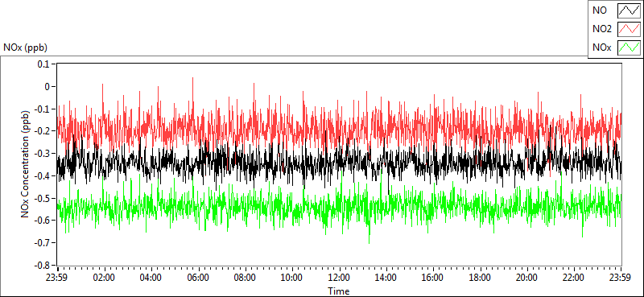Image resolution: width=644 pixels, height=297 pixels.
Task: Click the -0.8 minimum Y-axis value
Action: [x=43, y=265]
